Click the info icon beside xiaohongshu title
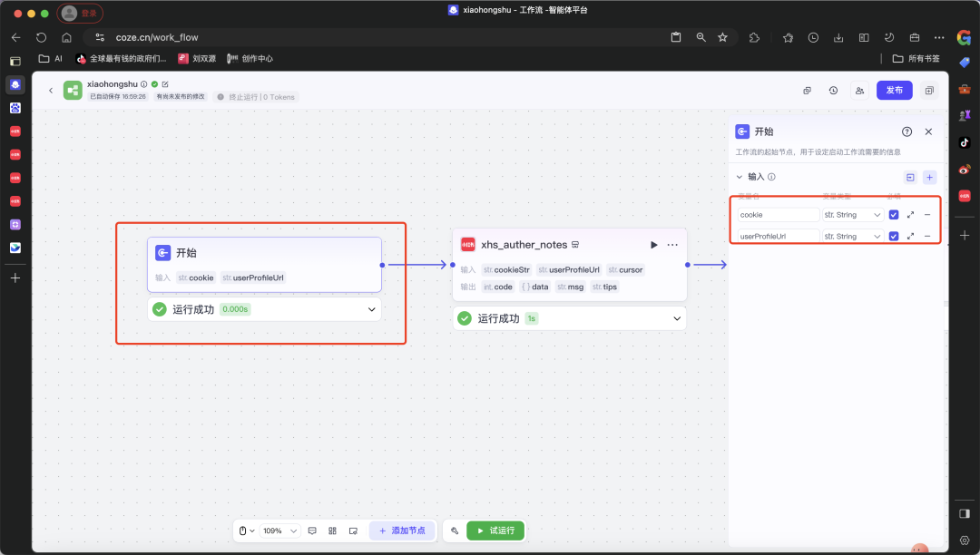 pyautogui.click(x=143, y=84)
